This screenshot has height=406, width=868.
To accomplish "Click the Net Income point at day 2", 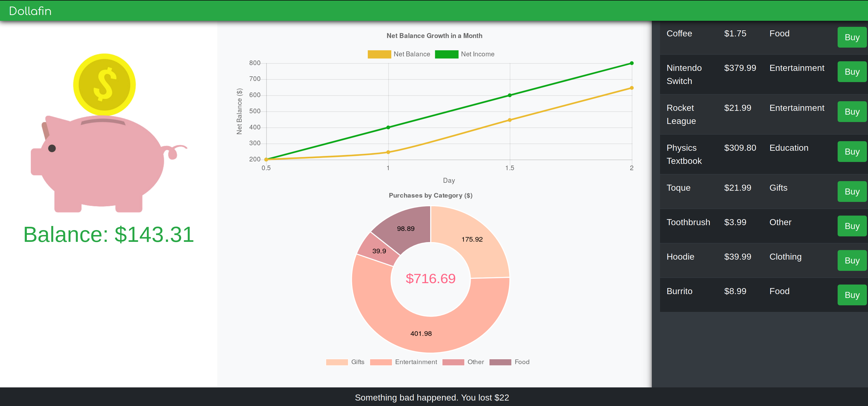I will pyautogui.click(x=632, y=63).
